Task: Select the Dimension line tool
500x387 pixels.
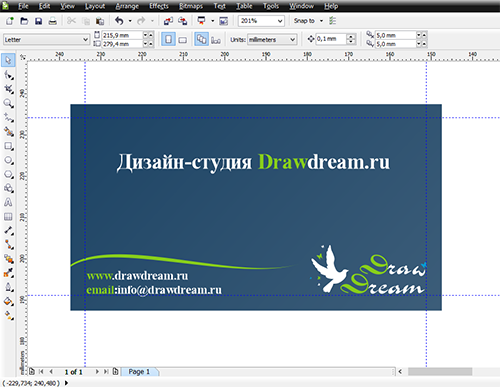Action: pos(8,231)
